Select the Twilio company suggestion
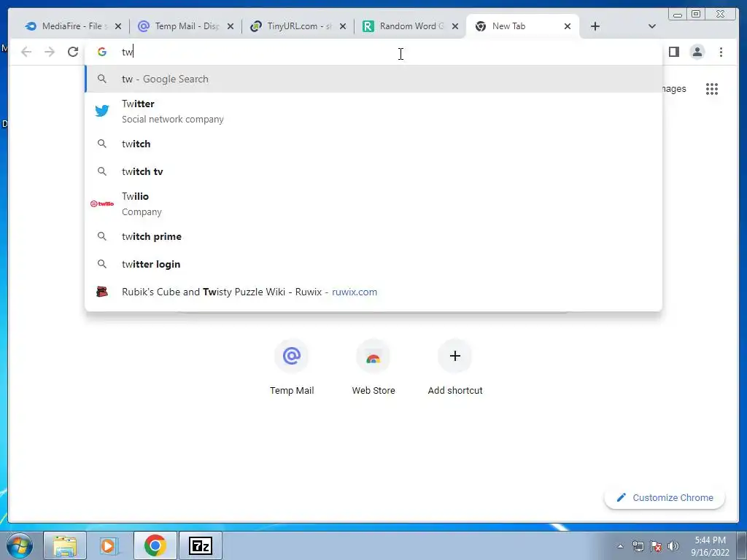Image resolution: width=747 pixels, height=560 pixels. tap(373, 204)
